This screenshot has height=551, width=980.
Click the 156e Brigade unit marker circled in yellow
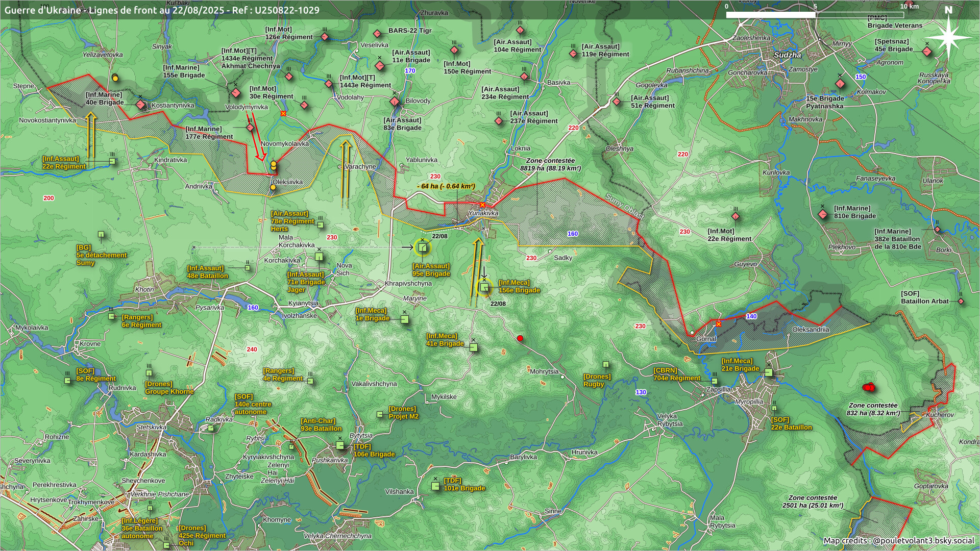click(484, 287)
